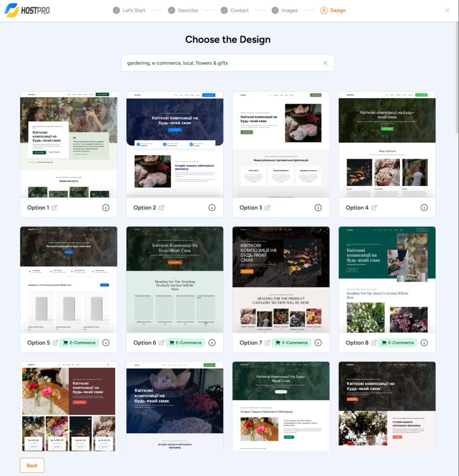Show info for Option 5
Image resolution: width=459 pixels, height=476 pixels.
pos(106,343)
